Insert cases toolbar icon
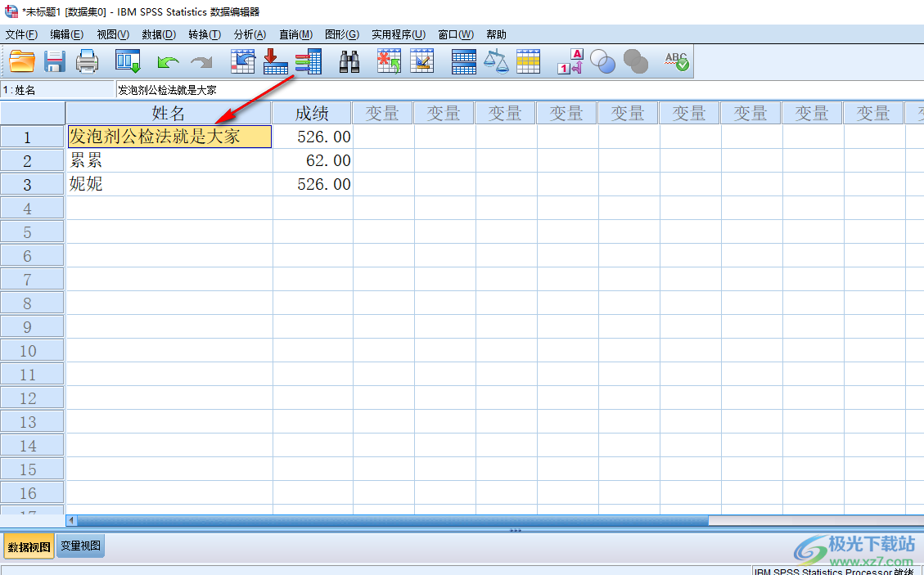This screenshot has width=924, height=575. click(389, 61)
